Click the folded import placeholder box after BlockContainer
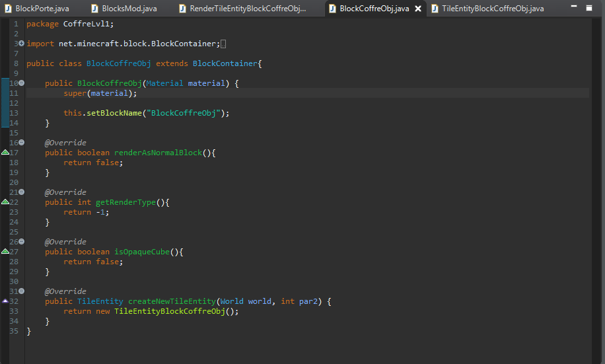The image size is (605, 364). coord(223,44)
